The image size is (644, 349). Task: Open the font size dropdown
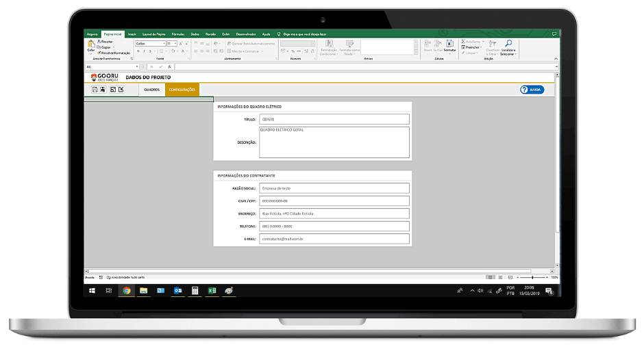175,43
